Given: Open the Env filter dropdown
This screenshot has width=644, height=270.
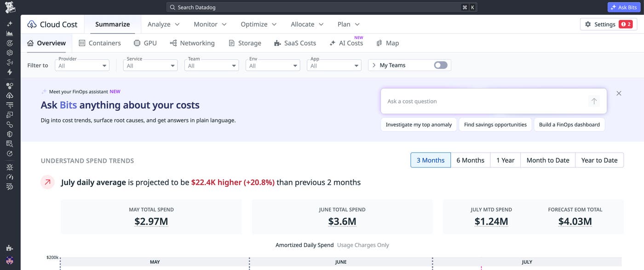Looking at the screenshot, I should click(x=273, y=66).
